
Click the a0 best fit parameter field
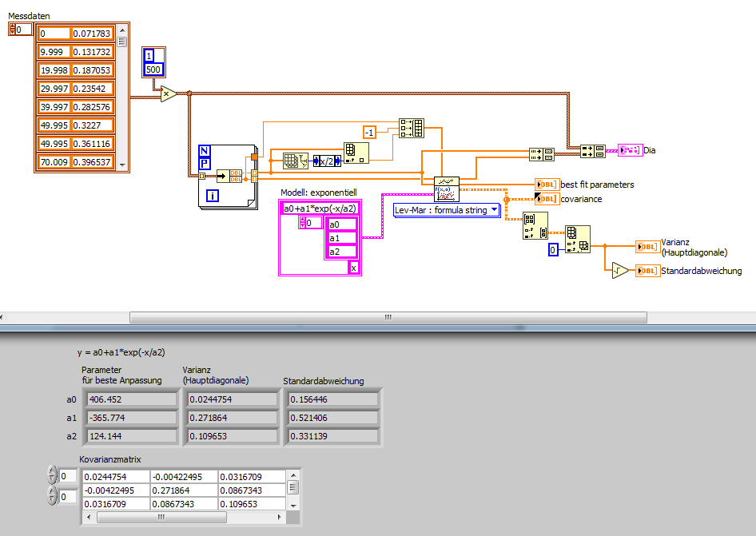coord(131,399)
